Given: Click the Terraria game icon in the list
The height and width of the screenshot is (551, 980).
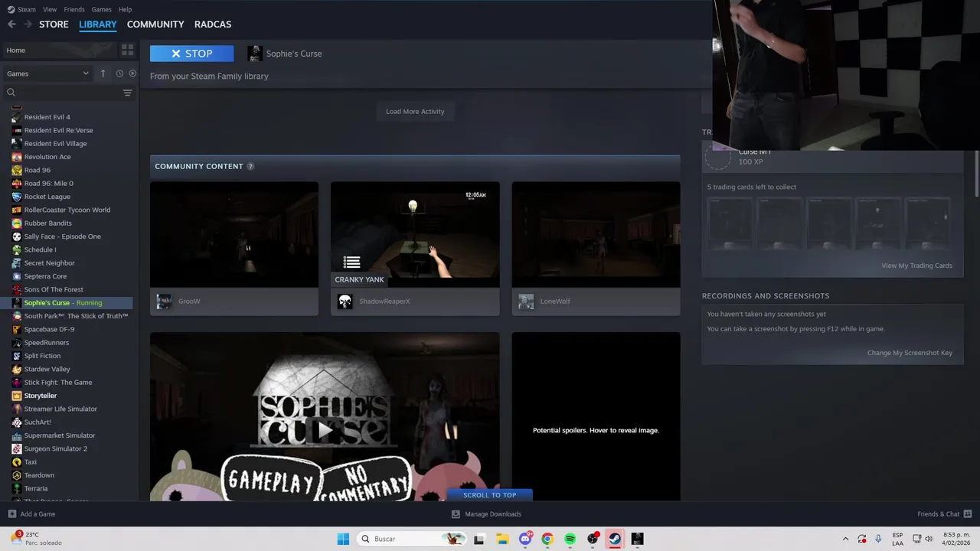Looking at the screenshot, I should click(17, 488).
